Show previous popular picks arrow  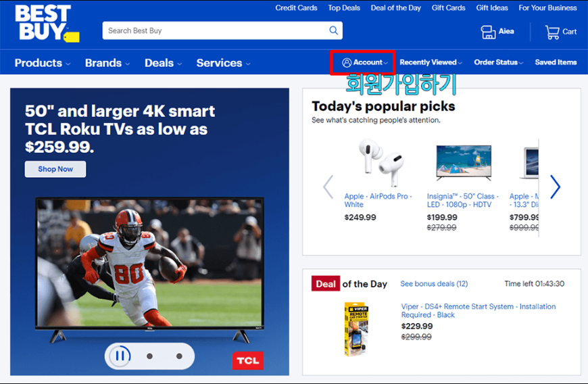click(328, 187)
